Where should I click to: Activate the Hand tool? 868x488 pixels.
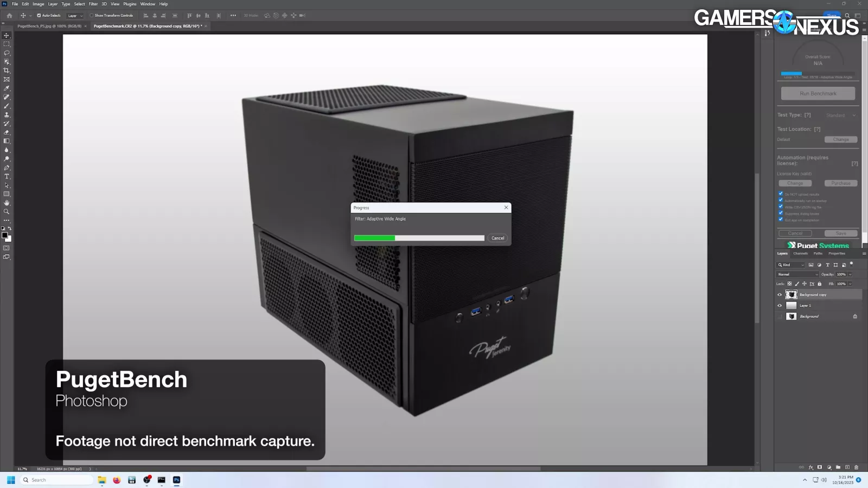click(7, 203)
